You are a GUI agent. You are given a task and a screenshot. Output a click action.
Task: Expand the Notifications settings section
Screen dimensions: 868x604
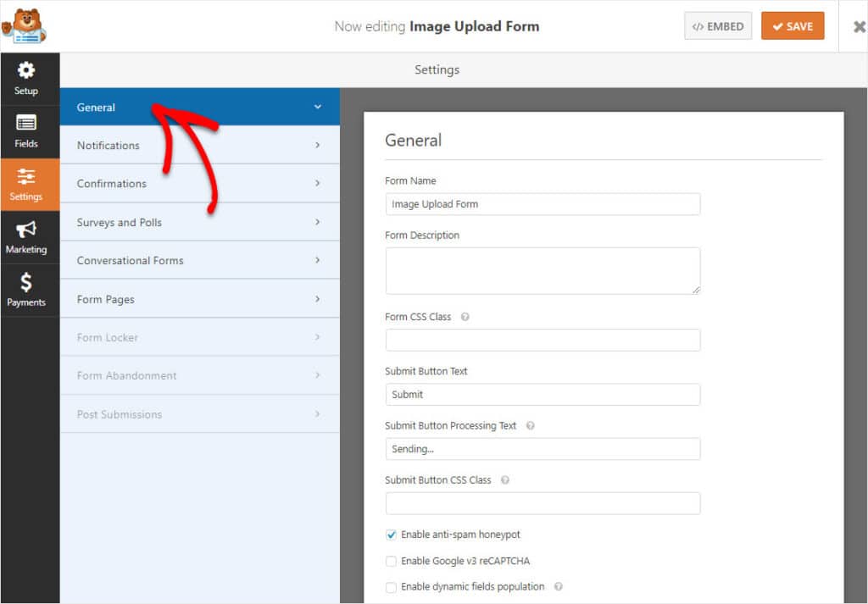point(199,145)
